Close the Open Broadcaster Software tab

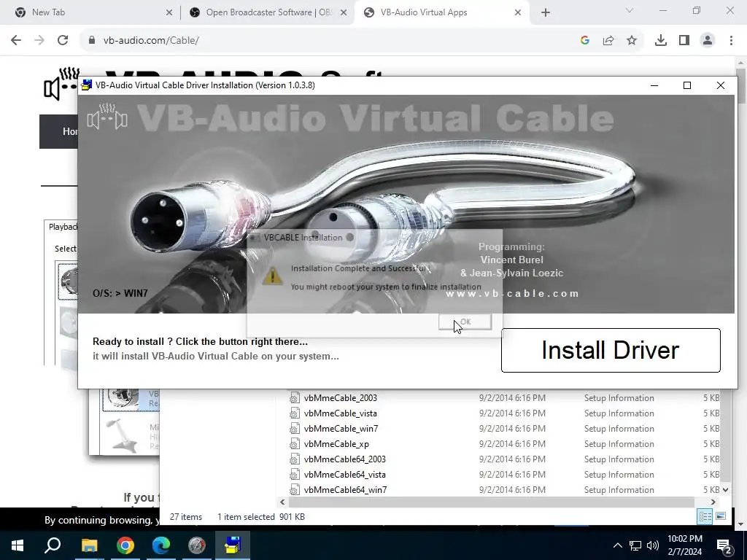coord(344,12)
